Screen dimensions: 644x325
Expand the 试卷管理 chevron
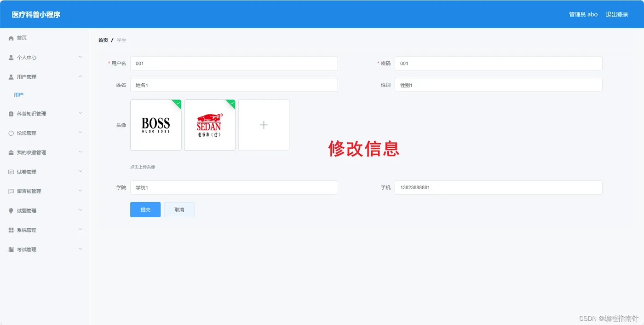tap(80, 171)
